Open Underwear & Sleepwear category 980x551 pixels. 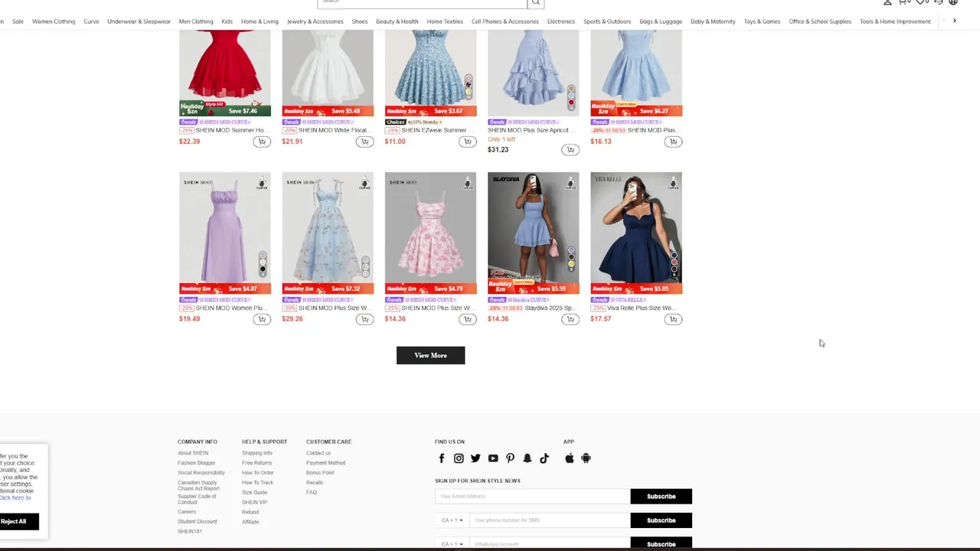[x=139, y=21]
